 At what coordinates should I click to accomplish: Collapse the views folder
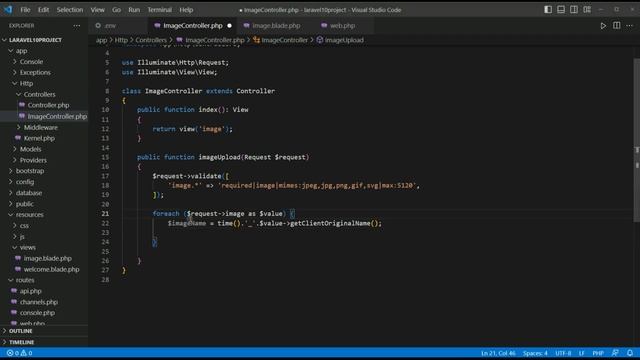[x=27, y=247]
